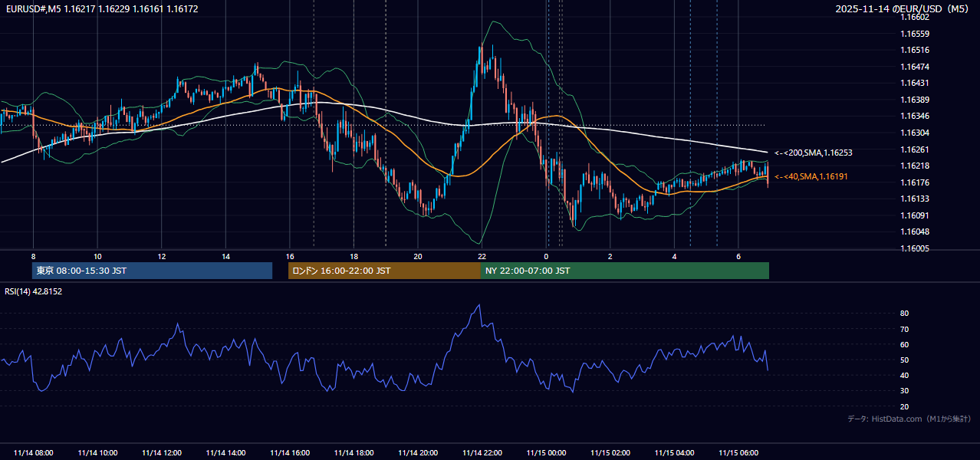Click price axis value 1.16176
This screenshot has height=460, width=980.
point(915,182)
